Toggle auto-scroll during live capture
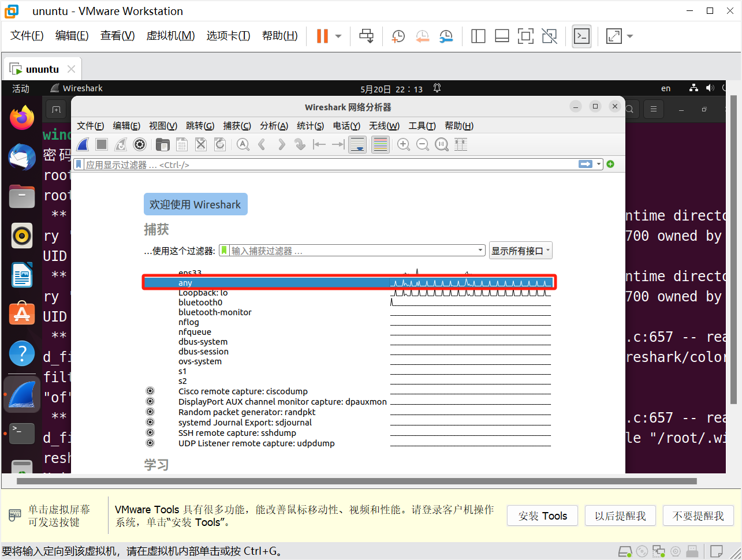Image resolution: width=742 pixels, height=560 pixels. (x=357, y=144)
